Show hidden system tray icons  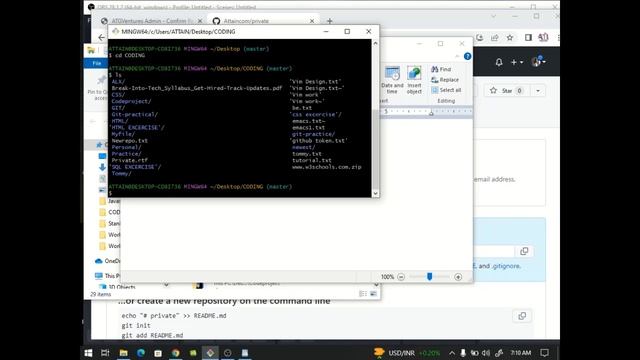452,353
